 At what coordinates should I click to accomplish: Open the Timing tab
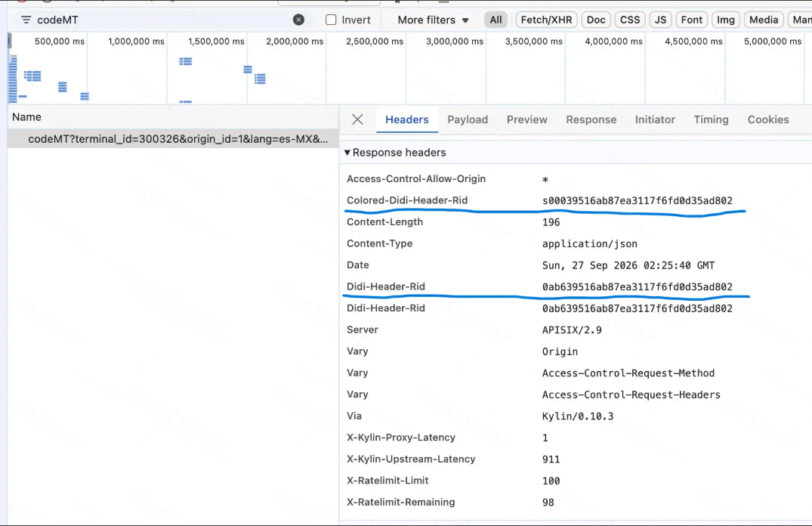(x=711, y=119)
